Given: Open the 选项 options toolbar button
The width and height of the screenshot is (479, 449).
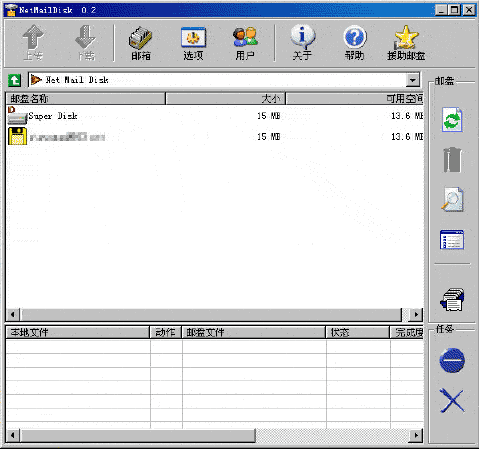Looking at the screenshot, I should coord(193,43).
